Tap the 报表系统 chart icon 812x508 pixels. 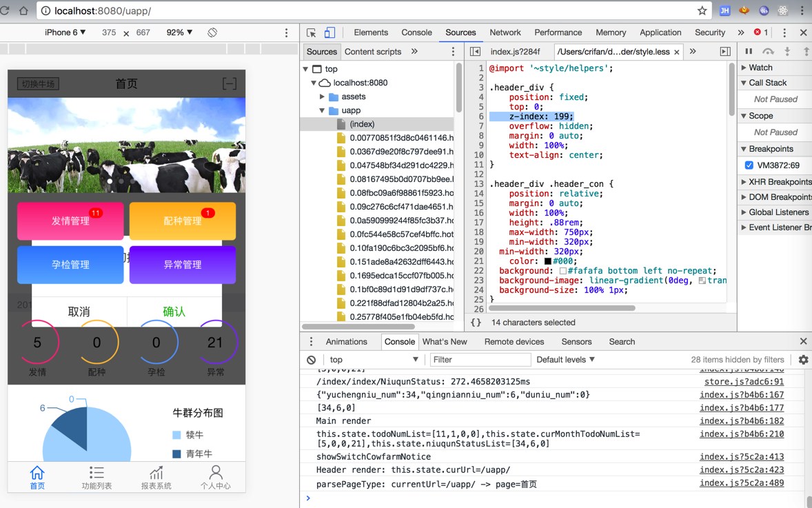(x=156, y=477)
